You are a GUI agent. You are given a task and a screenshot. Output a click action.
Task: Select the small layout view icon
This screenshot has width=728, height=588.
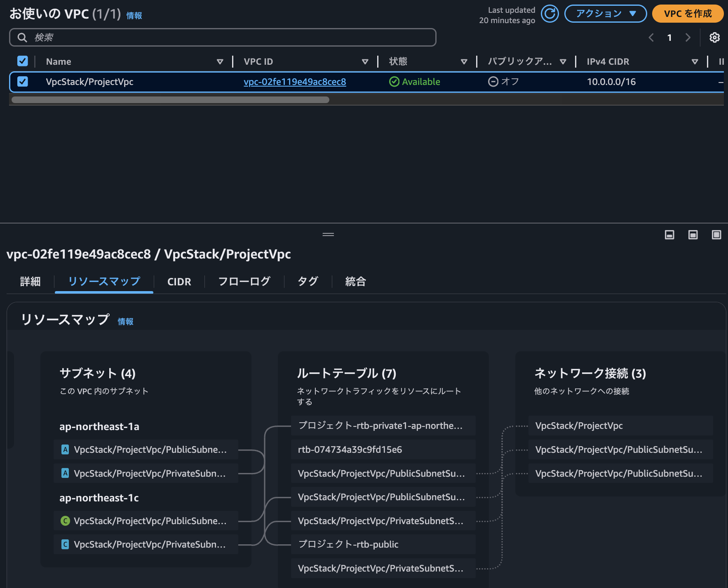[x=669, y=235]
